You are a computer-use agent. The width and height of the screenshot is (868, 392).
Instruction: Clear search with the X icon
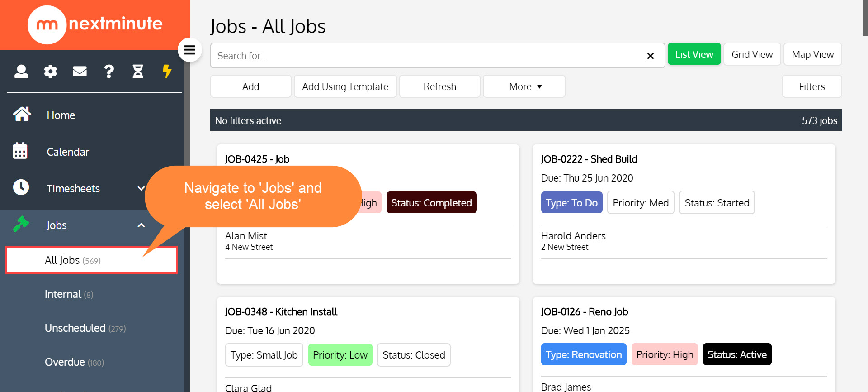pyautogui.click(x=651, y=56)
